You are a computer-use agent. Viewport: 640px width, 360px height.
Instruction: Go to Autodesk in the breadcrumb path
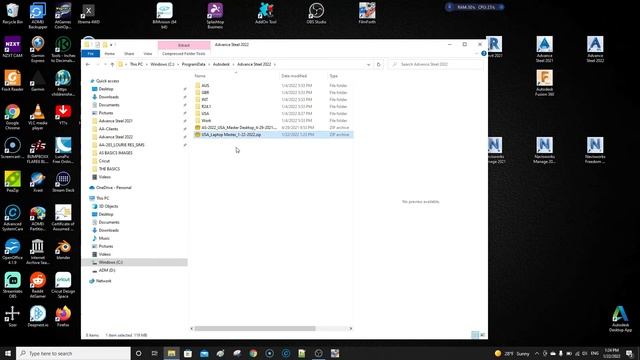click(x=221, y=64)
